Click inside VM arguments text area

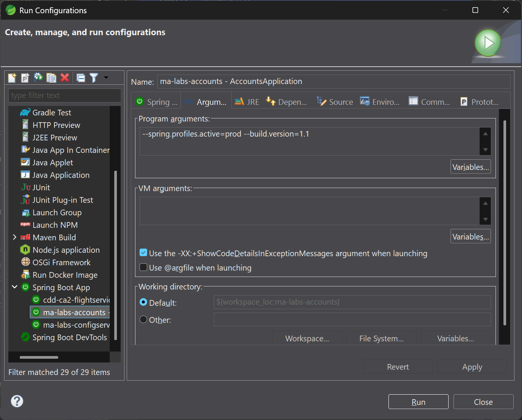point(310,211)
